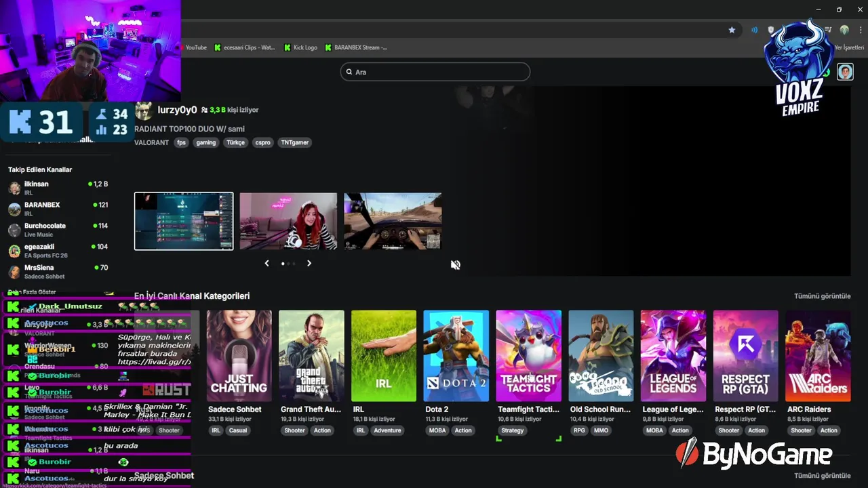Select Shooter tag under Grand Theft Auto
Viewport: 868px width, 488px height.
[294, 430]
